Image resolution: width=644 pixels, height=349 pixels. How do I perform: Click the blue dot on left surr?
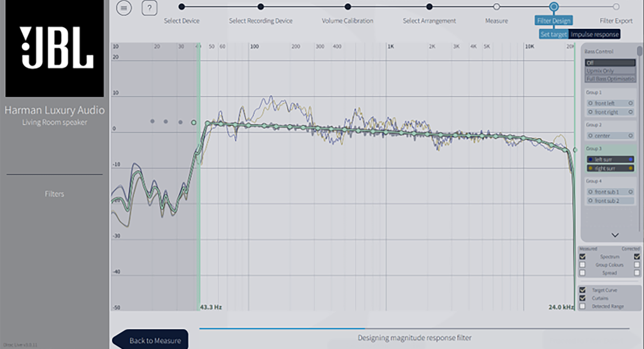point(631,159)
